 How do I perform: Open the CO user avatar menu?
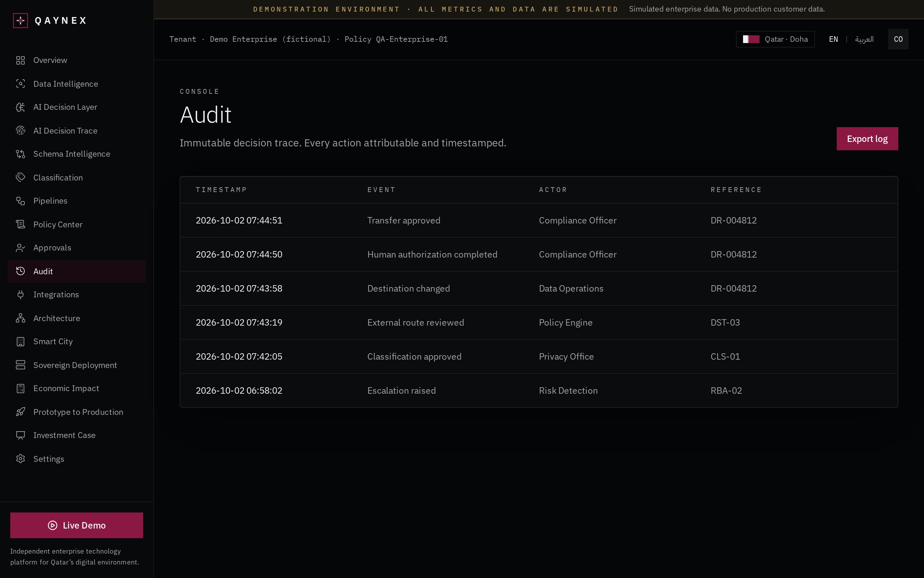click(x=898, y=39)
